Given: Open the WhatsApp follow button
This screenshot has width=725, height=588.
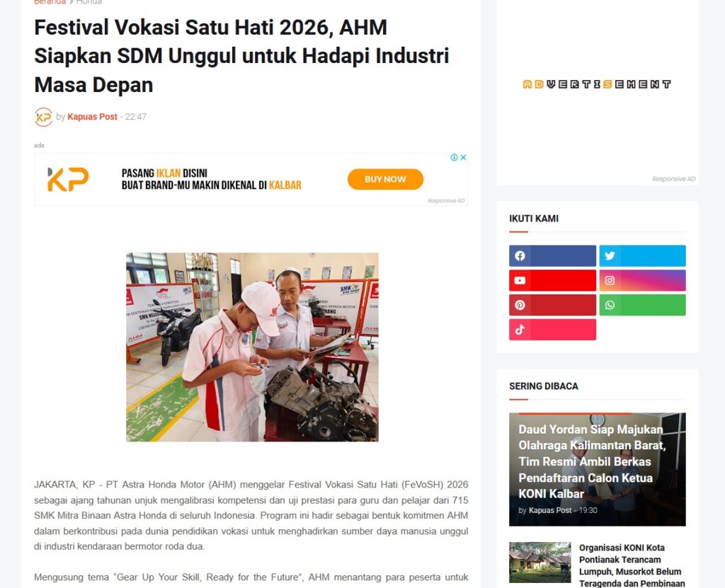Looking at the screenshot, I should (642, 305).
